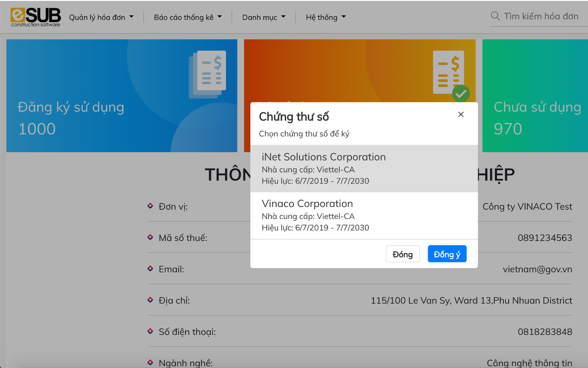Click the Đóng button
The width and height of the screenshot is (588, 368).
coord(403,254)
